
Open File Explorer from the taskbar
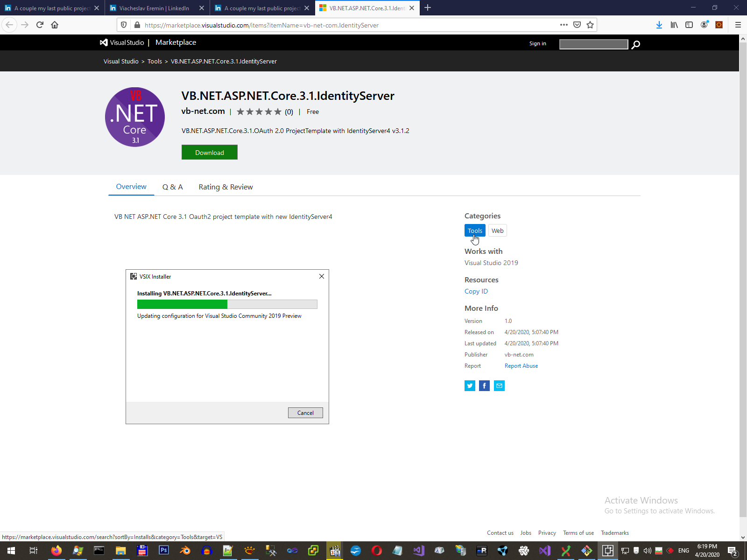pyautogui.click(x=120, y=551)
